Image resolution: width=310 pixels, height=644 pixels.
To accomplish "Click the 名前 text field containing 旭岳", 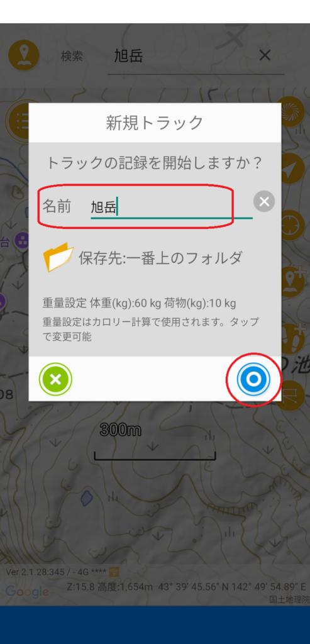I will 171,206.
